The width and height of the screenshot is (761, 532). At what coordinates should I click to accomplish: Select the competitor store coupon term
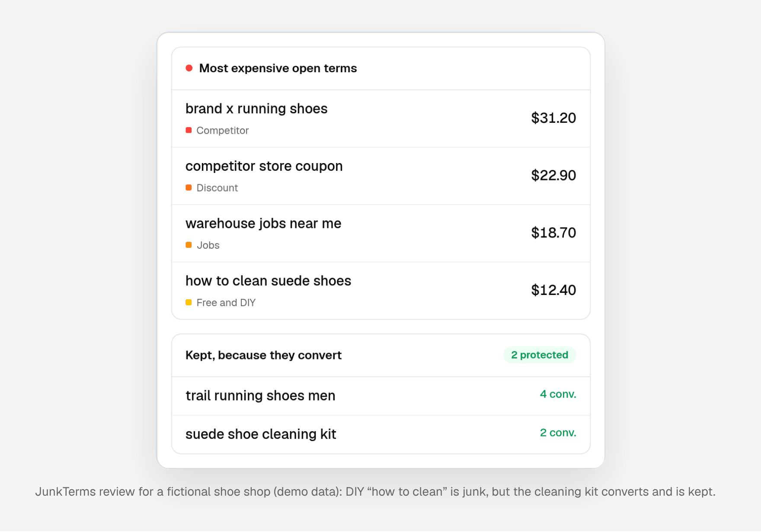pyautogui.click(x=264, y=166)
